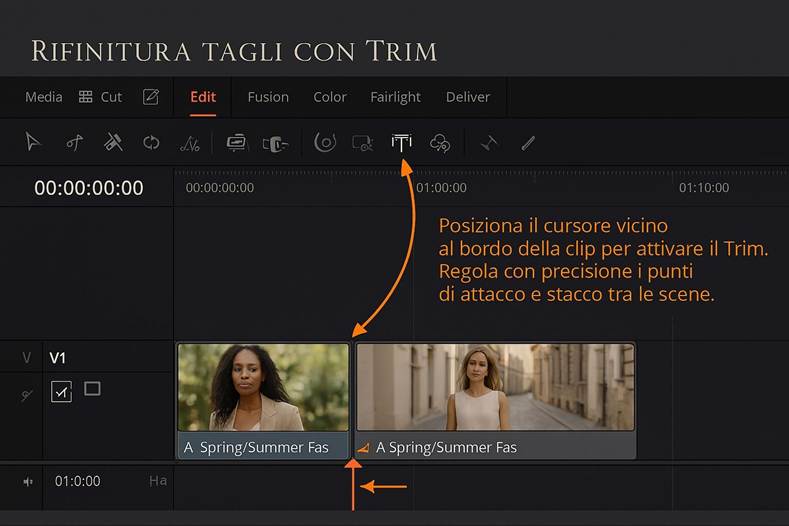Click the monitor overlay insert icon

click(236, 143)
